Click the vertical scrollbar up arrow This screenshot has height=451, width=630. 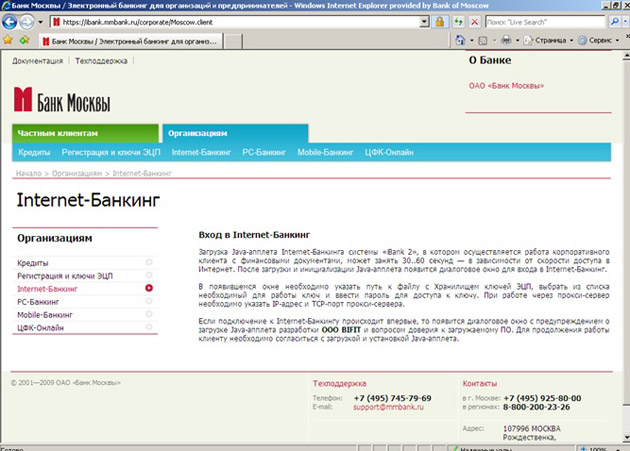tap(626, 56)
